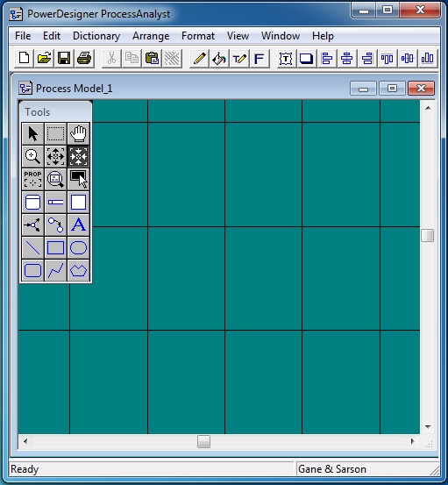This screenshot has height=485, width=448.
Task: Center objects vertically with toolbar icon
Action: (x=407, y=58)
